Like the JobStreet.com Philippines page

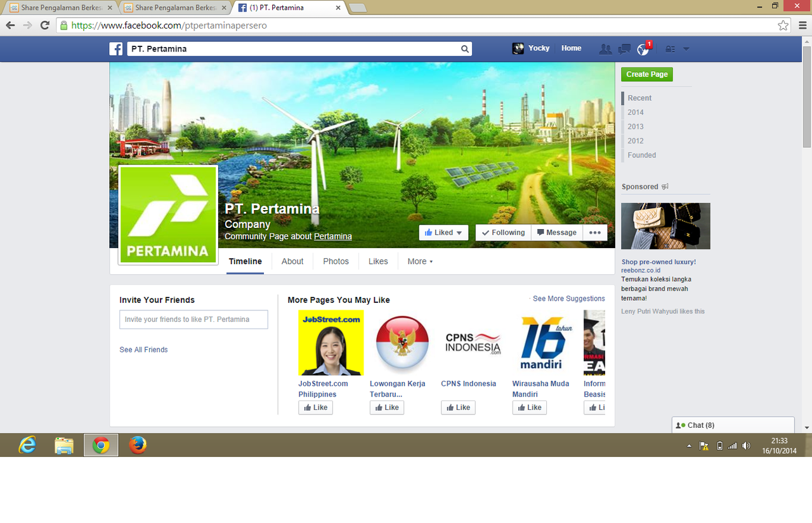point(315,407)
